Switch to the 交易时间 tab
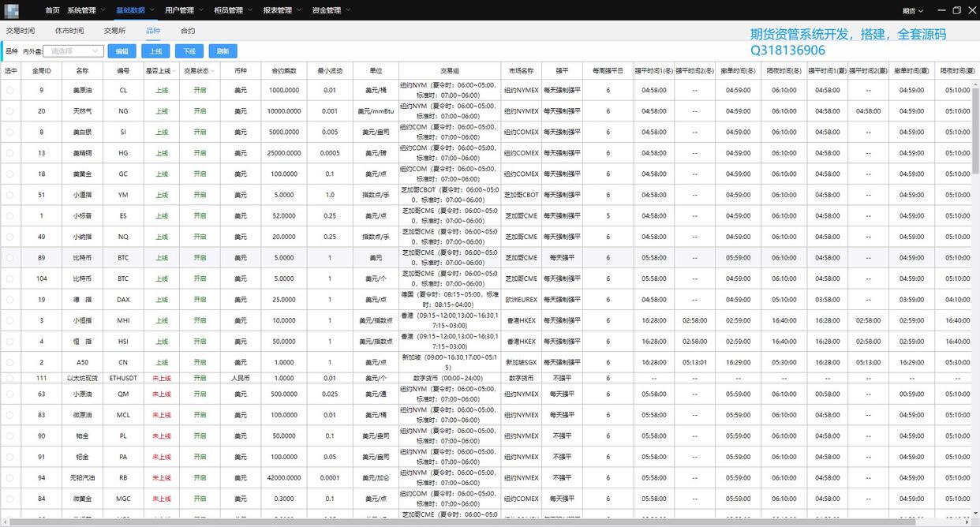 point(21,31)
